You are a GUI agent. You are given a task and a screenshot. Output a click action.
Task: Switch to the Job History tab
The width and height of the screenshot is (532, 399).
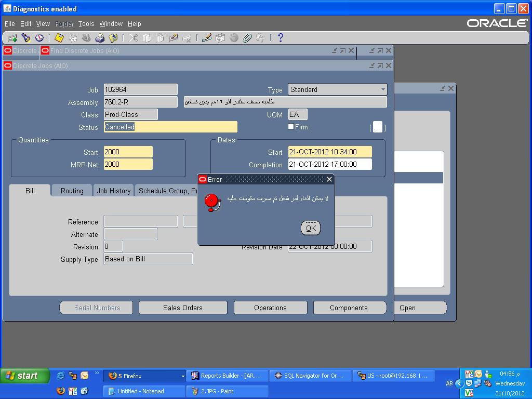(x=113, y=191)
